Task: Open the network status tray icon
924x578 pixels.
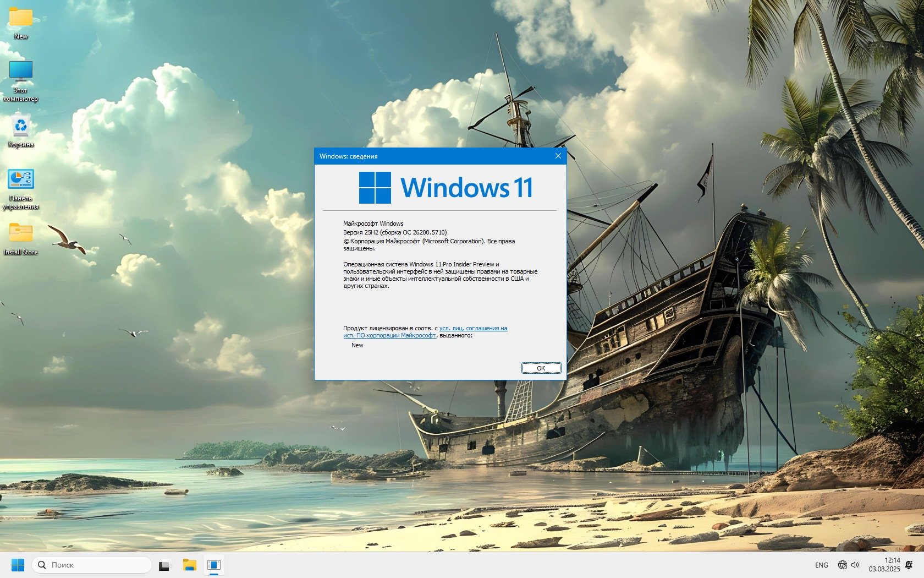Action: coord(842,565)
